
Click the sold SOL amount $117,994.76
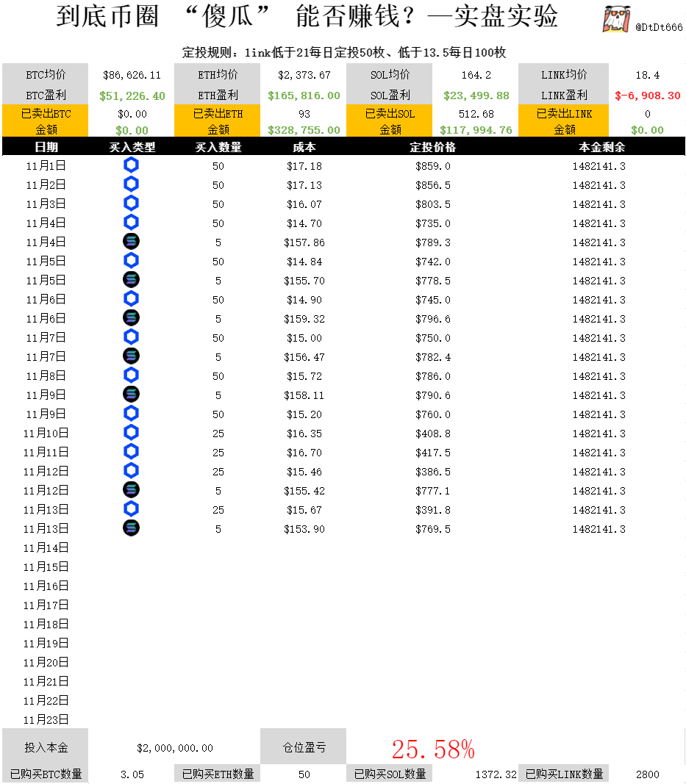point(476,130)
